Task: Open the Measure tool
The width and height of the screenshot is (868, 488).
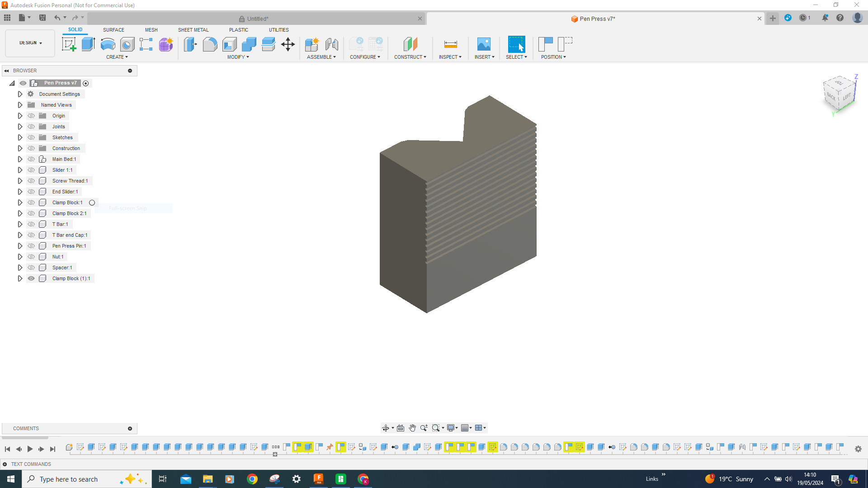Action: click(450, 44)
